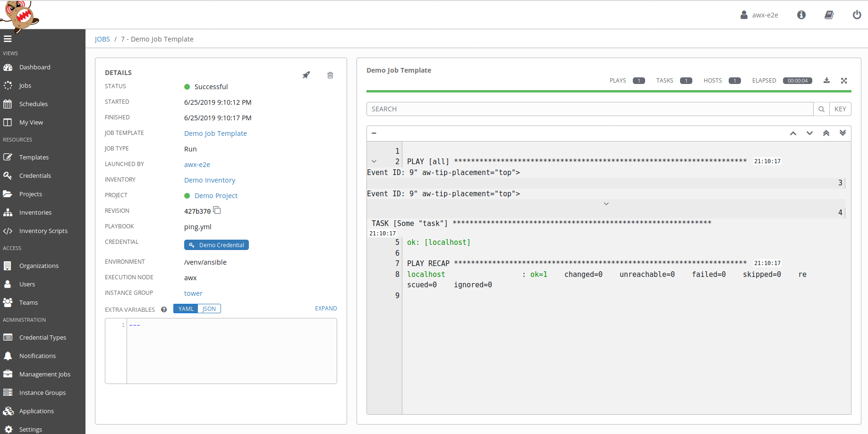The width and height of the screenshot is (868, 434).
Task: Switch extra variables to JSON format
Action: (209, 309)
